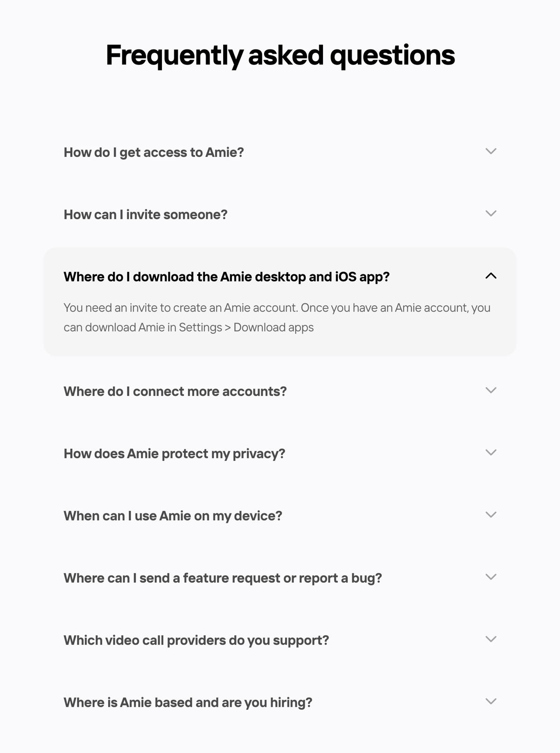Open the answer about connecting more accounts
This screenshot has height=753, width=560.
click(175, 391)
